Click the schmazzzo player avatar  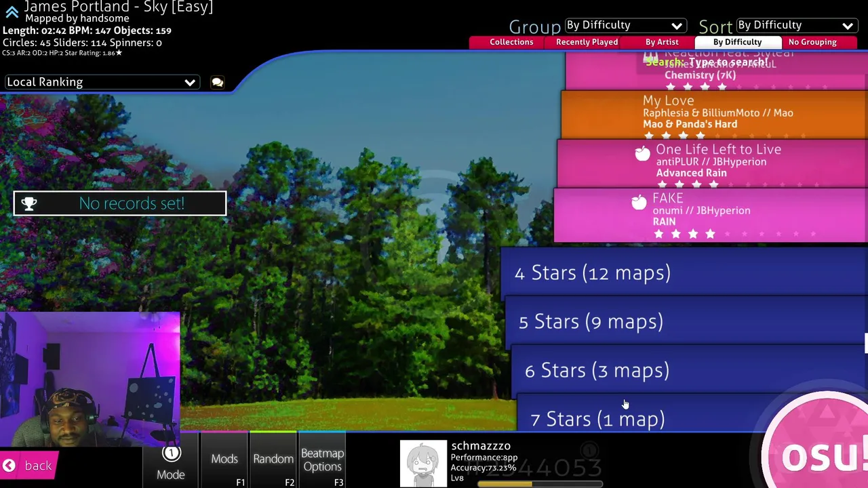pos(423,464)
